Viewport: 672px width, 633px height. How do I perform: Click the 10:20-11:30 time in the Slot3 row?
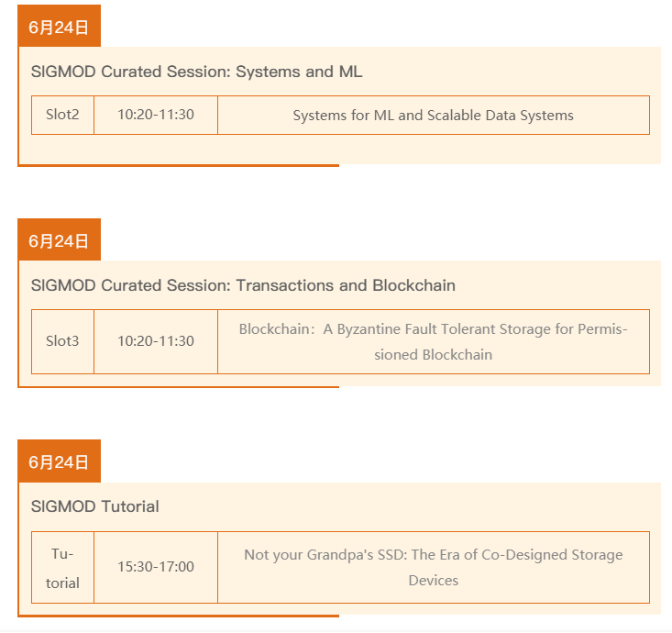pyautogui.click(x=156, y=341)
